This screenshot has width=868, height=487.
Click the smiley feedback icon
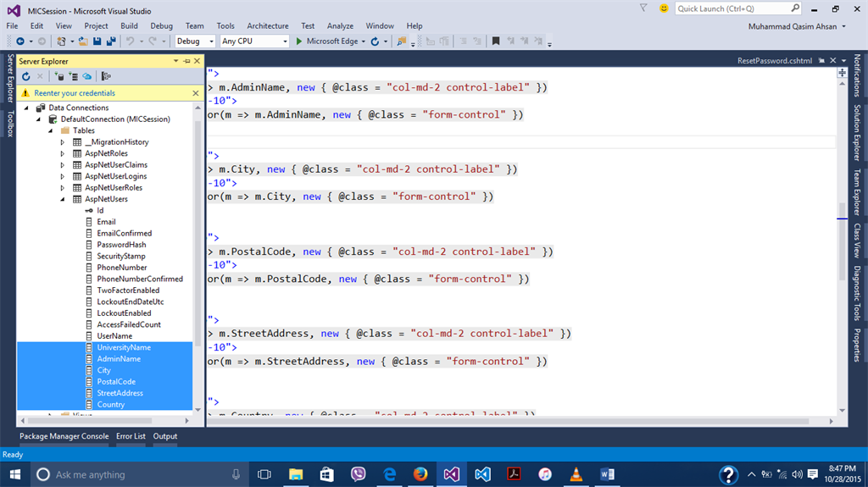click(x=663, y=8)
